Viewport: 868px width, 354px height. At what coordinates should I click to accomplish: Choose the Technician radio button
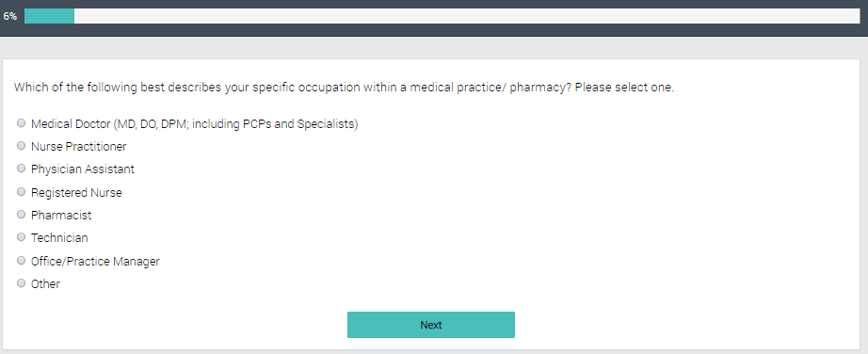21,237
